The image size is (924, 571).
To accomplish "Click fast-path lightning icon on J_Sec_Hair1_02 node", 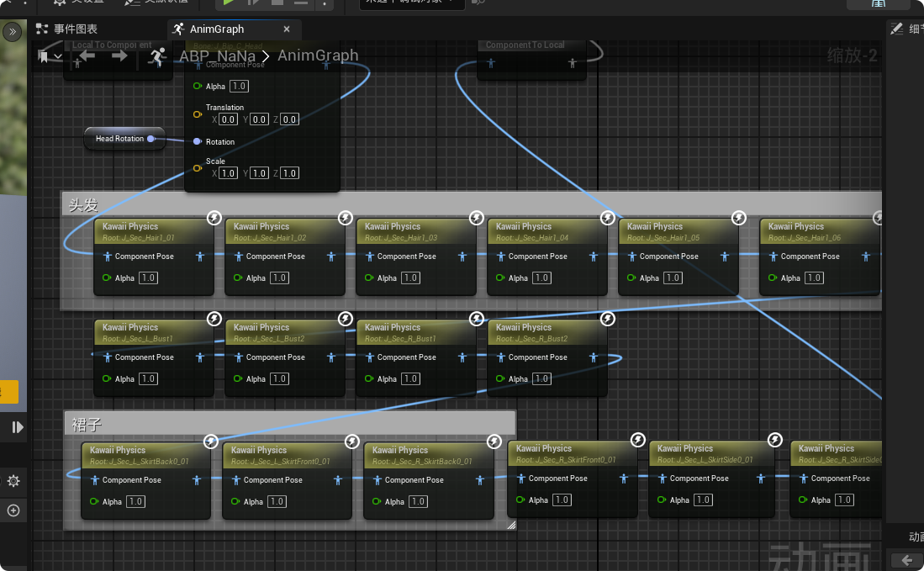I will pos(346,218).
